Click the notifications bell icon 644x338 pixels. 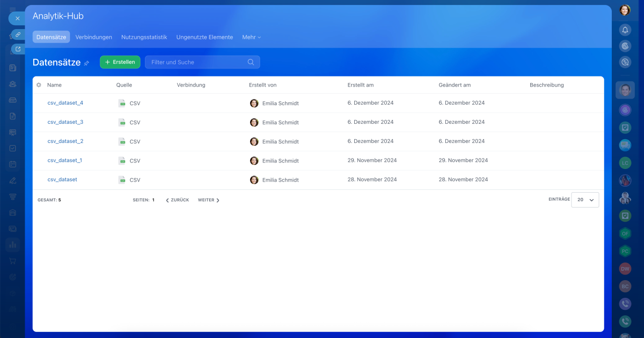tap(625, 30)
